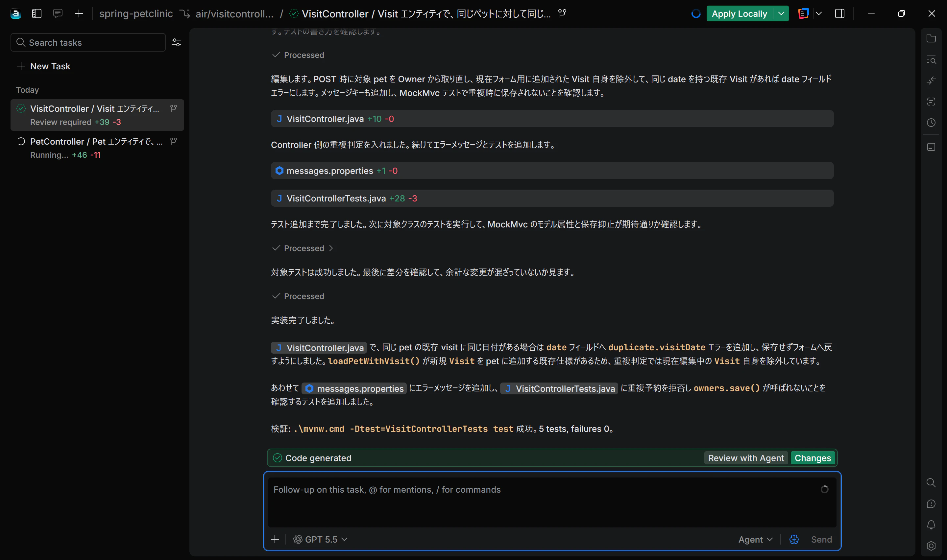Open task filter settings icon beside search
This screenshot has width=947, height=560.
(176, 42)
